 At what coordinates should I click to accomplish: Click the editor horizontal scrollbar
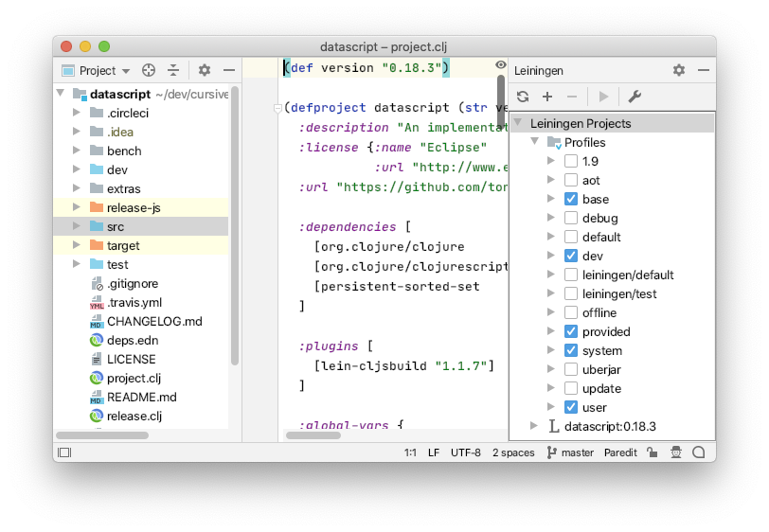[x=313, y=434]
